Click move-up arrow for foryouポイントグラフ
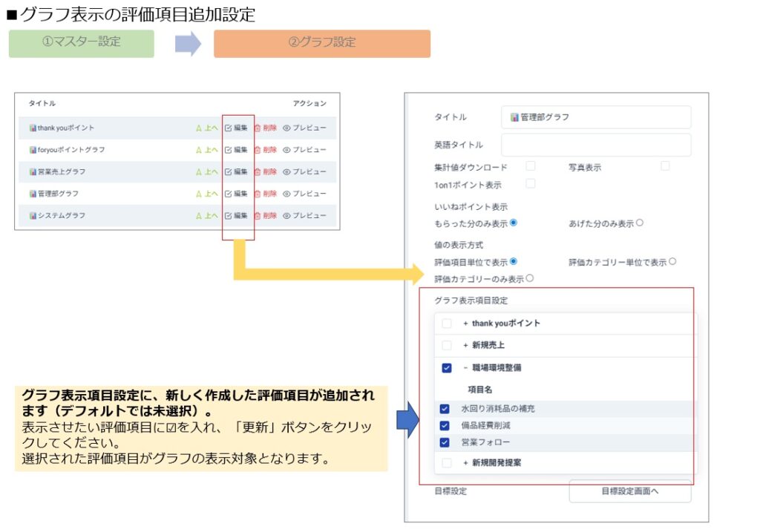Image resolution: width=760 pixels, height=532 pixels. (199, 150)
